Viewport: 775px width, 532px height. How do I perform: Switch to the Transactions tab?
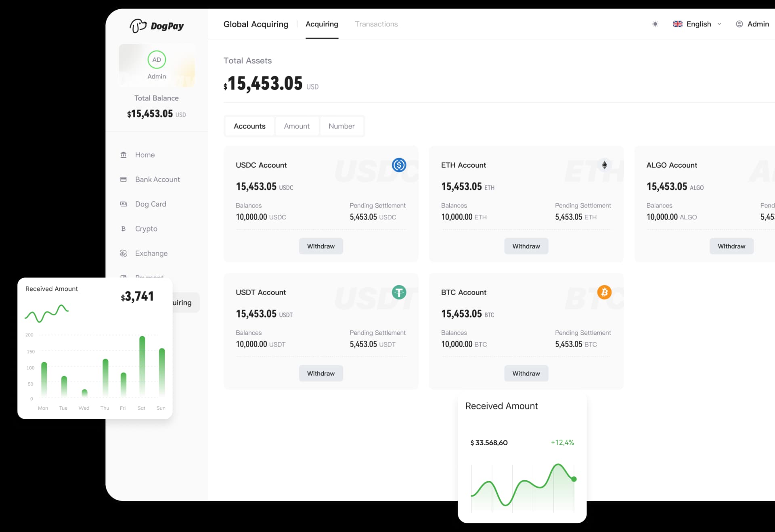pyautogui.click(x=376, y=24)
